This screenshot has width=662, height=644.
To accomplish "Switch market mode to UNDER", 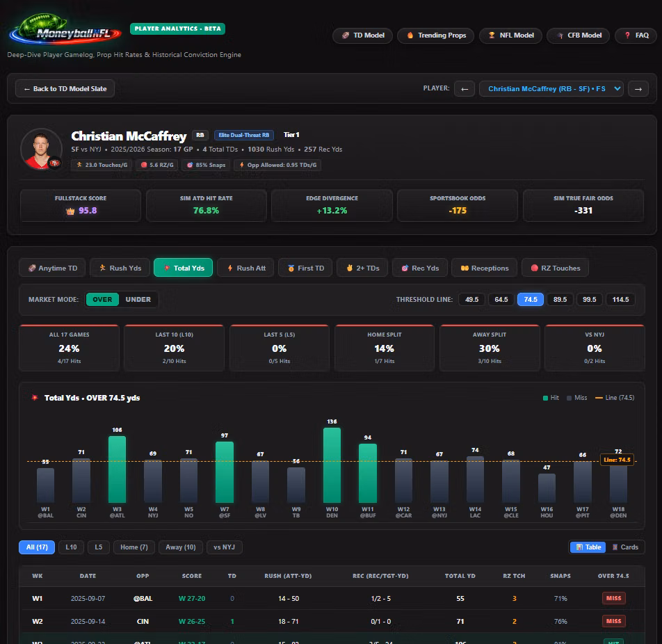I will 138,300.
